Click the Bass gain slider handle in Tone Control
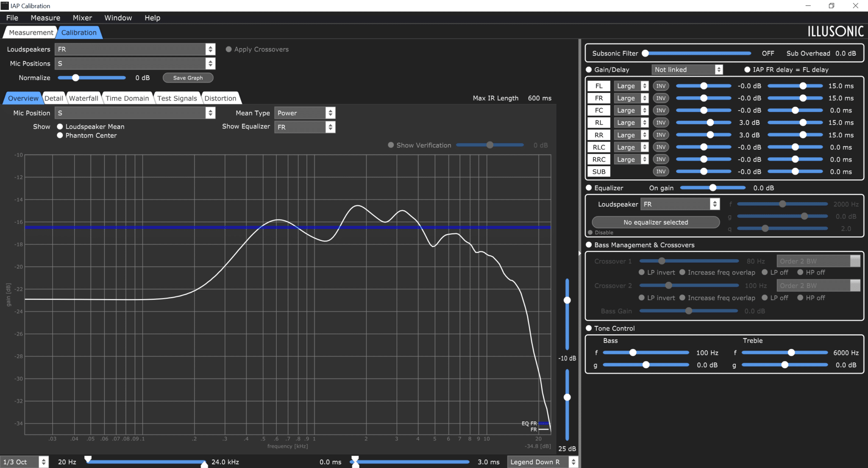 (x=646, y=365)
